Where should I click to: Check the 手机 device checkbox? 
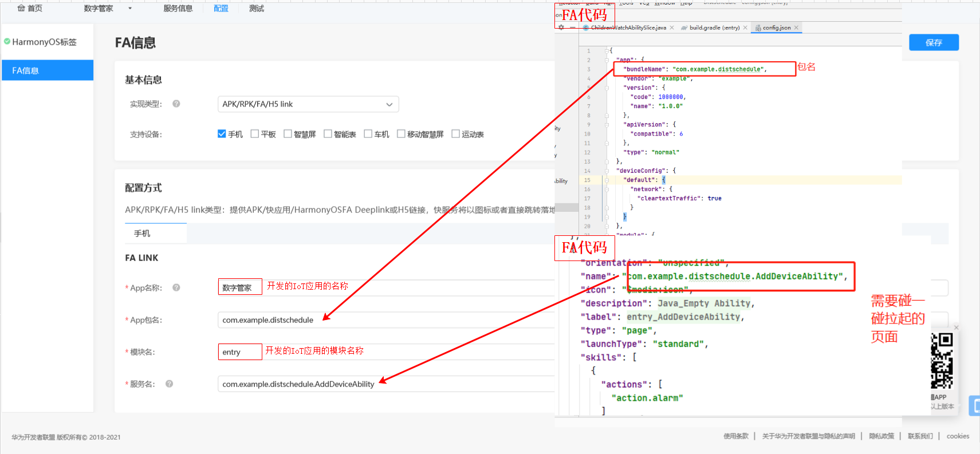point(222,134)
